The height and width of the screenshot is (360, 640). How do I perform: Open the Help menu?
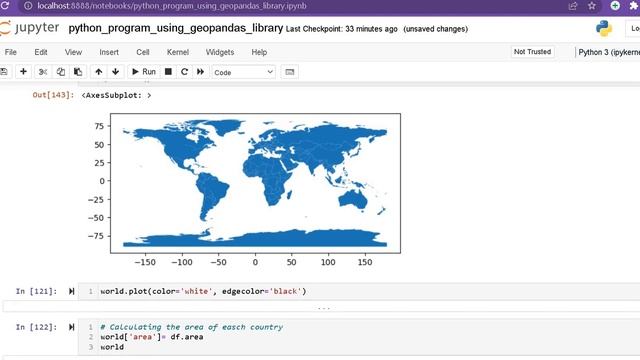click(259, 52)
